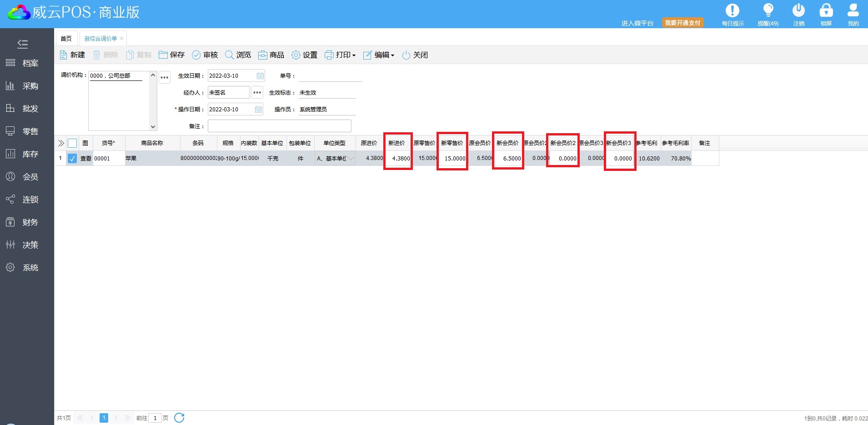Click the 备注 remarks input field

click(x=279, y=126)
